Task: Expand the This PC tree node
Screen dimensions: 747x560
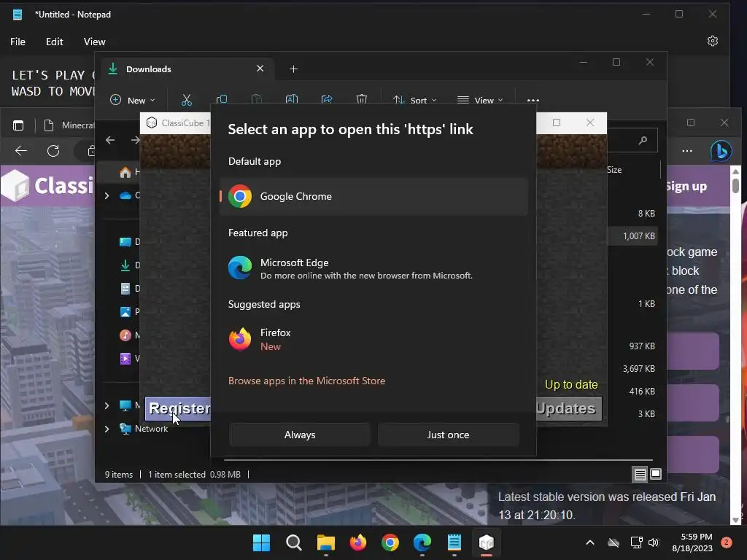Action: (x=107, y=405)
